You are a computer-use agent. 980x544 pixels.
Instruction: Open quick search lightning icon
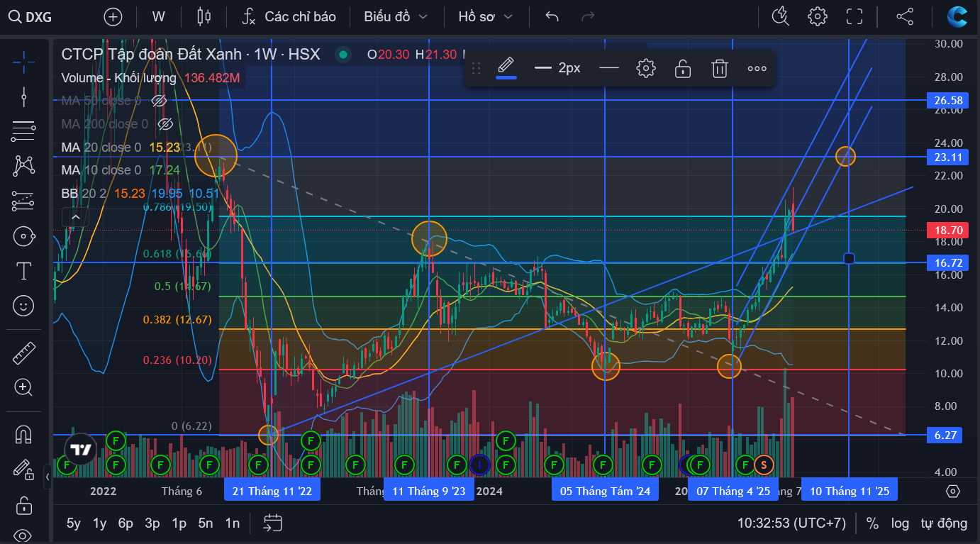pyautogui.click(x=781, y=17)
